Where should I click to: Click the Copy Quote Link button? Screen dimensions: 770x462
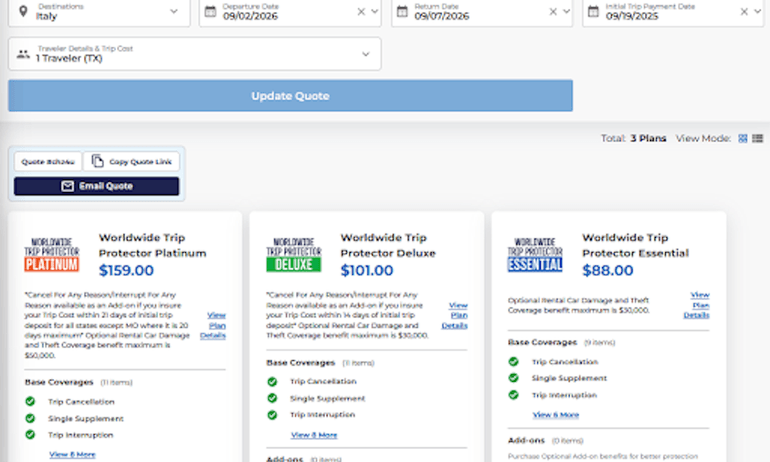tap(131, 162)
